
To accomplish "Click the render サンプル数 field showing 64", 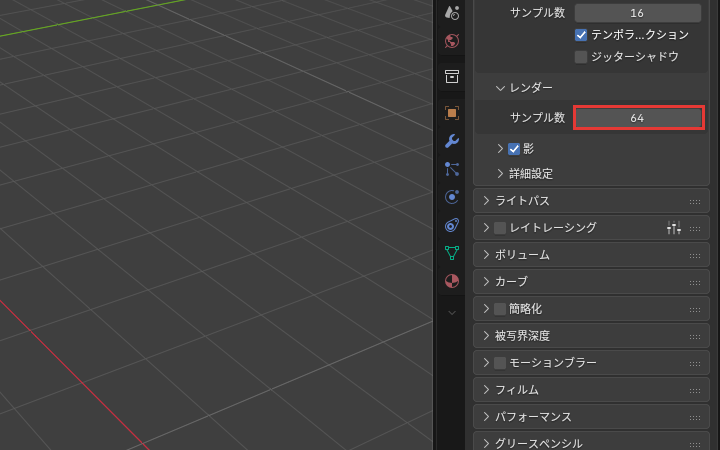I will [x=638, y=118].
